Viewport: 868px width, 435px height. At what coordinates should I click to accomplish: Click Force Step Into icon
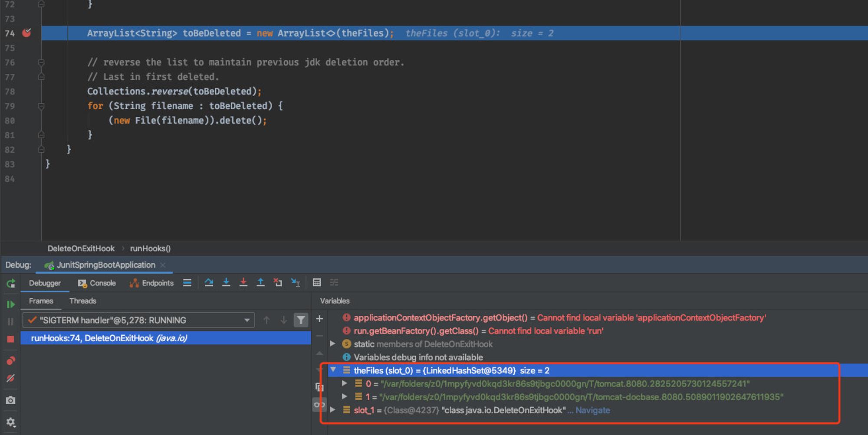click(243, 283)
